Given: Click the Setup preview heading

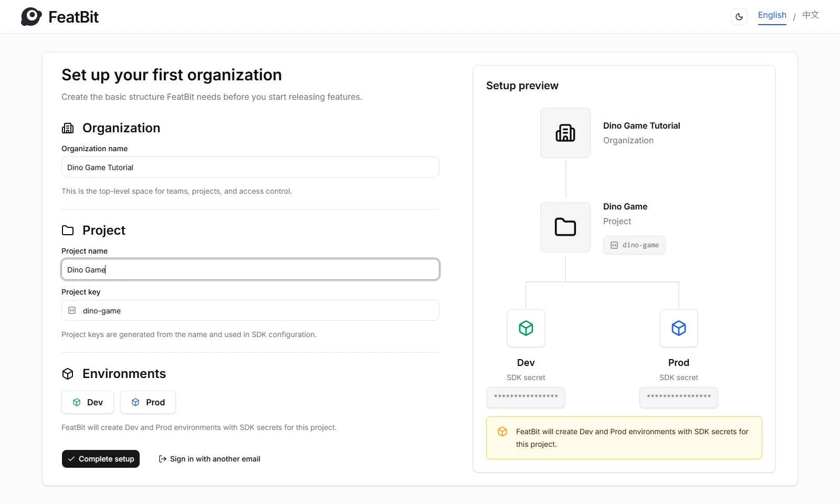Looking at the screenshot, I should point(522,86).
